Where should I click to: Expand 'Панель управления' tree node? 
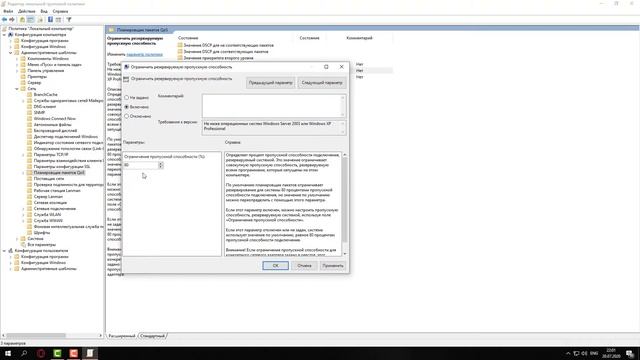[17, 71]
